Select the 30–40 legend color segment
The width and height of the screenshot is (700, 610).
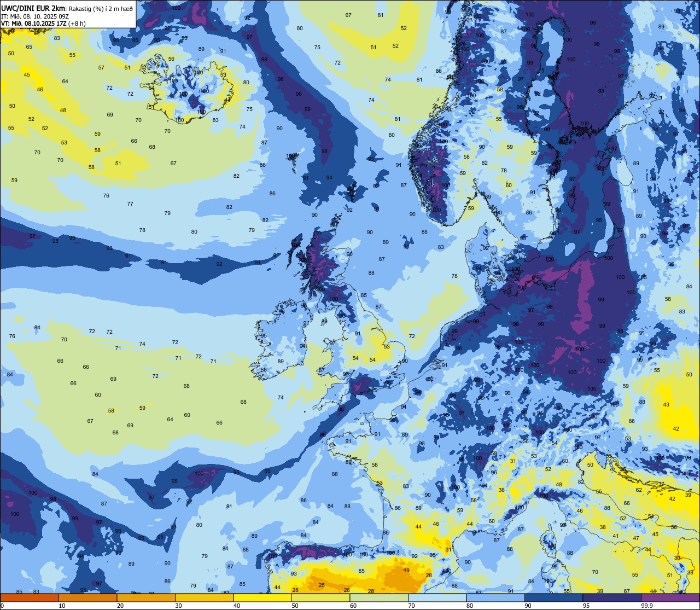204,597
